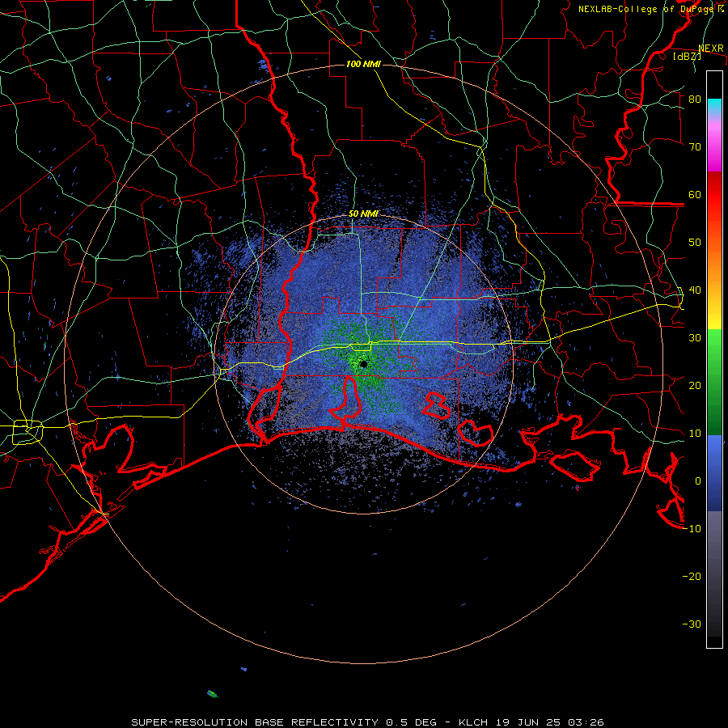This screenshot has width=728, height=728.
Task: Click the NEXR text near the legend
Action: coord(711,49)
